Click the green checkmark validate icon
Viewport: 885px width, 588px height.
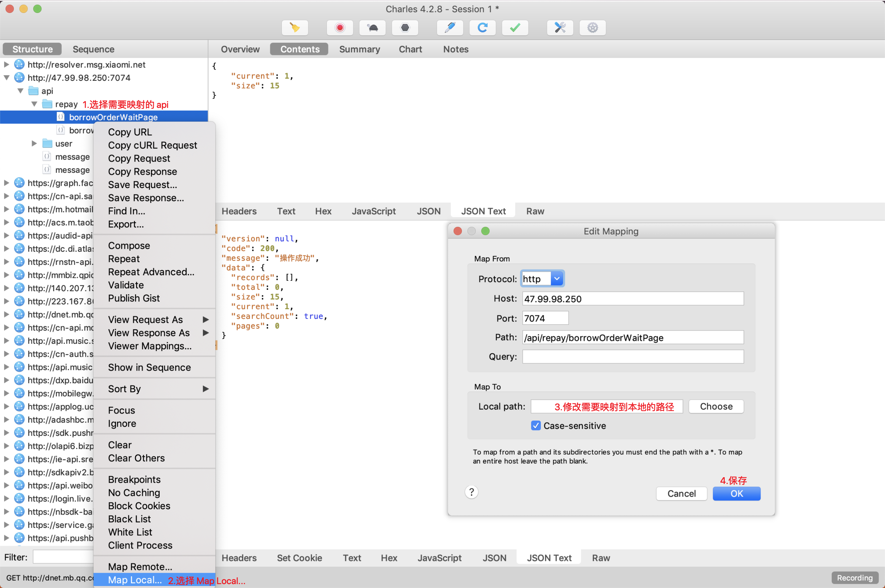[515, 28]
